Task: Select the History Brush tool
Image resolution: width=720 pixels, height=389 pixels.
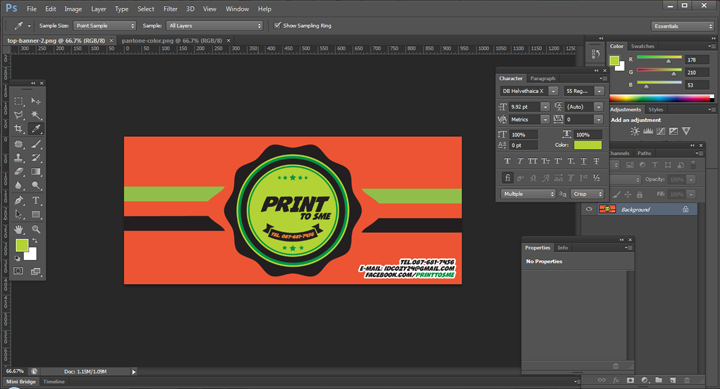Action: 36,158
